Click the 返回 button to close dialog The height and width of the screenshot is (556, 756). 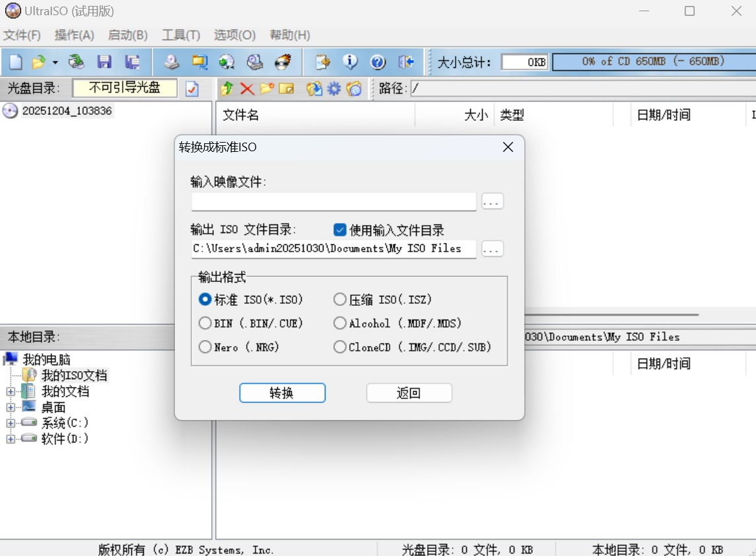coord(409,392)
